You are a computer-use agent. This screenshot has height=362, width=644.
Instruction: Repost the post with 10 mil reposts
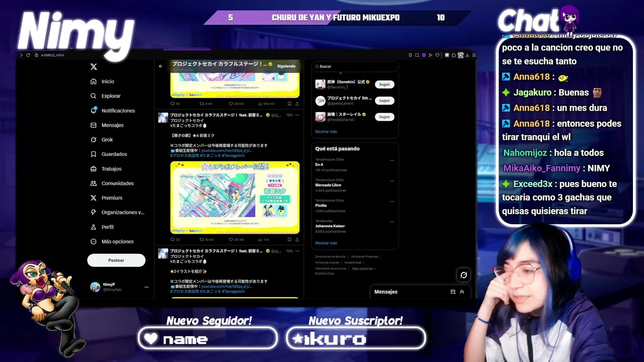pyautogui.click(x=207, y=240)
